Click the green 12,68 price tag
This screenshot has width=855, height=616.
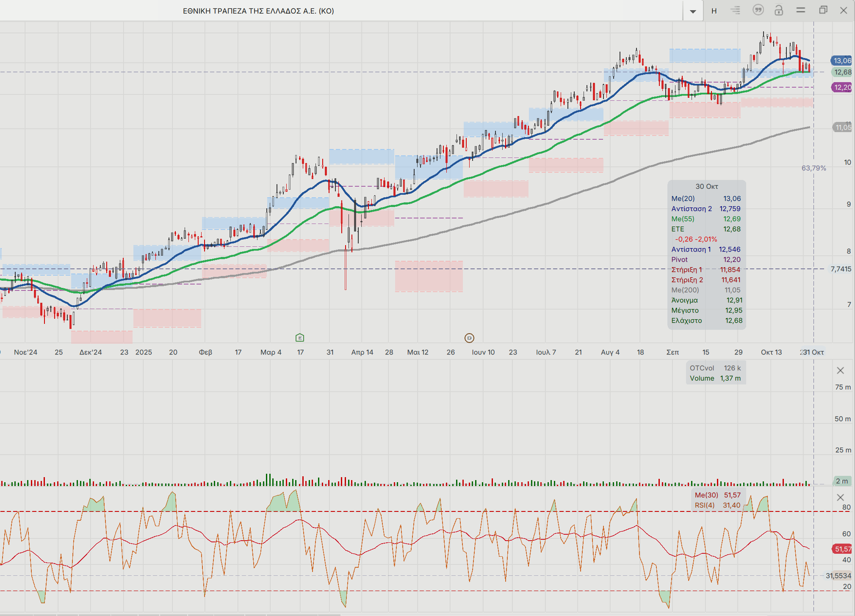tap(842, 72)
